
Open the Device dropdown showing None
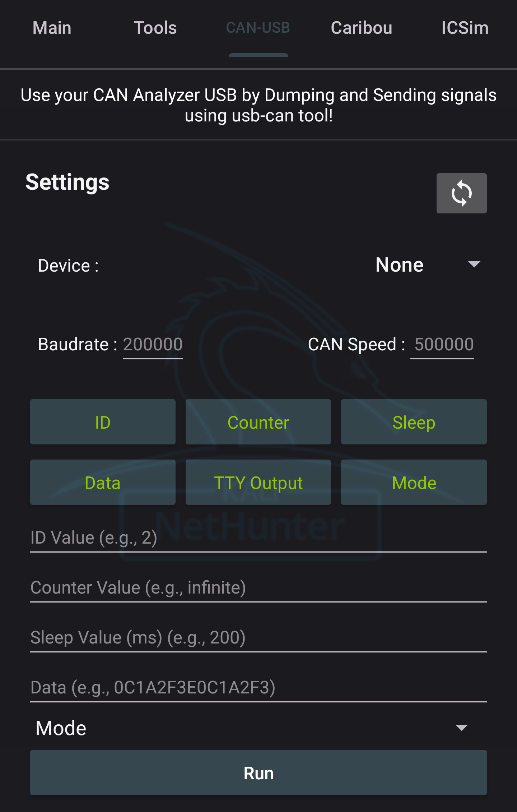(x=427, y=265)
